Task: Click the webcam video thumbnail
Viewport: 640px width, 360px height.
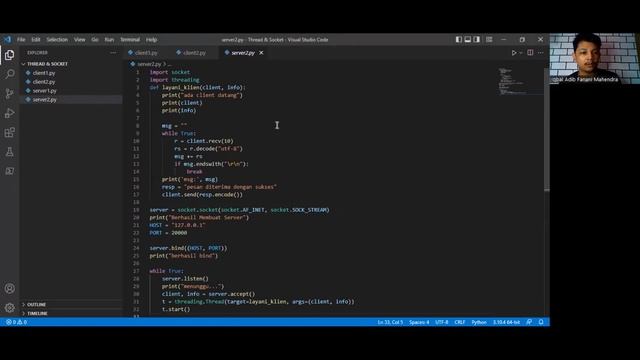Action: [x=595, y=58]
